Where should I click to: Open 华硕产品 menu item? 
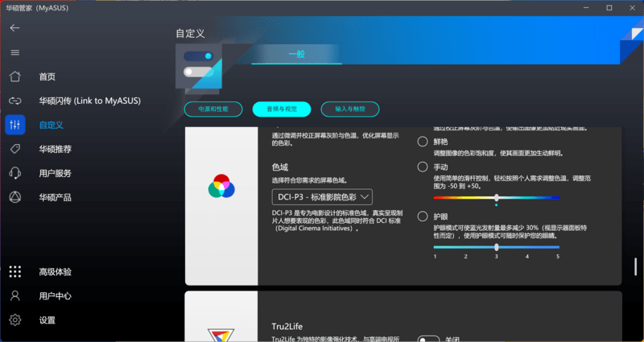tap(56, 197)
